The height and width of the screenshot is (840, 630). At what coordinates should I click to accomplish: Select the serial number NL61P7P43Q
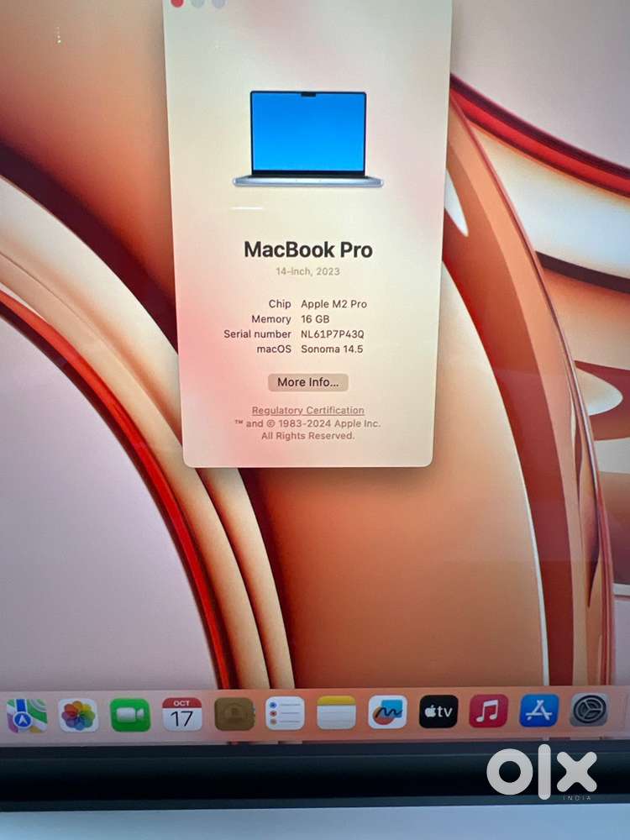333,334
